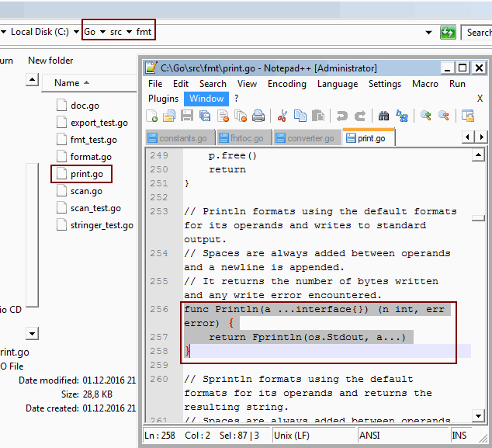This screenshot has width=492, height=448.
Task: Open Find using the binoculars icon
Action: pyautogui.click(x=383, y=116)
